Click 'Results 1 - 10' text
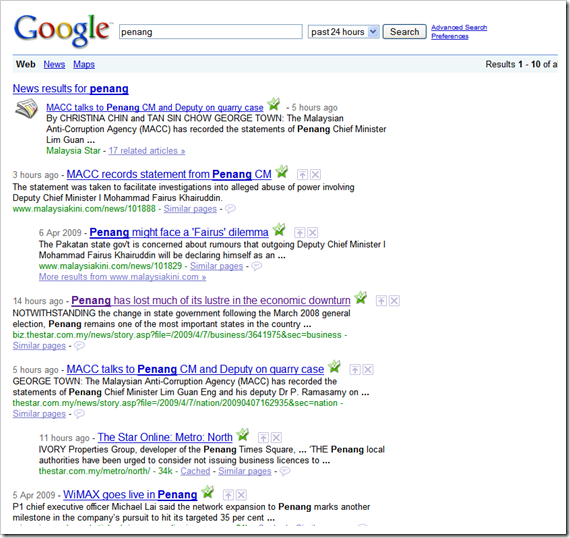Image resolution: width=570 pixels, height=538 pixels. click(x=513, y=64)
